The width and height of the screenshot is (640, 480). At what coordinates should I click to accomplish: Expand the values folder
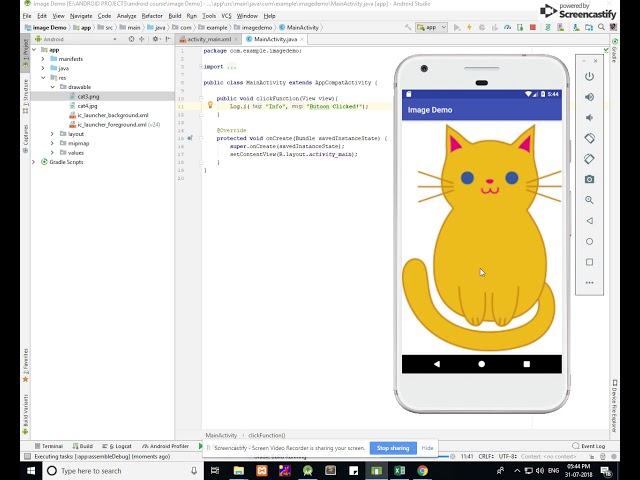(x=52, y=153)
